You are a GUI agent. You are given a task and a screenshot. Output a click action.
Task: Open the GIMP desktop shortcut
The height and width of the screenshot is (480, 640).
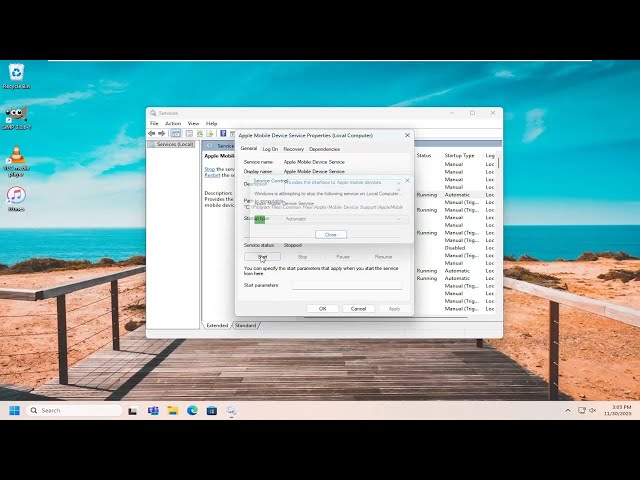click(x=16, y=118)
